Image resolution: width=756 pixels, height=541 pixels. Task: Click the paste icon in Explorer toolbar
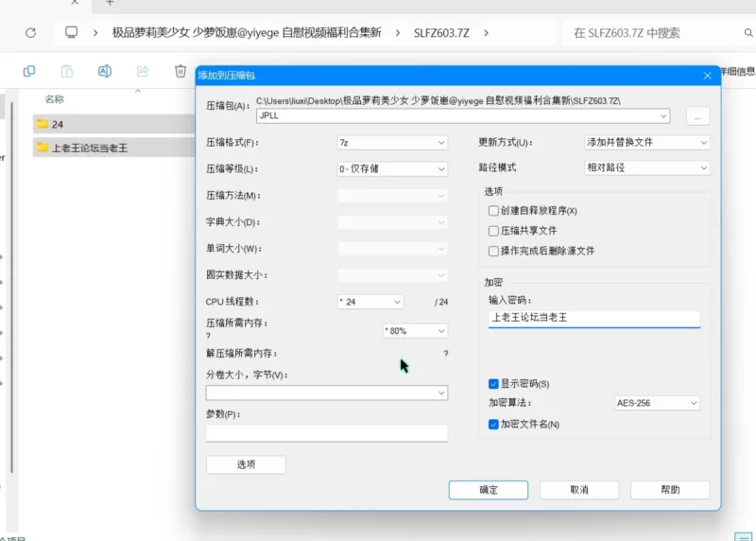(67, 72)
